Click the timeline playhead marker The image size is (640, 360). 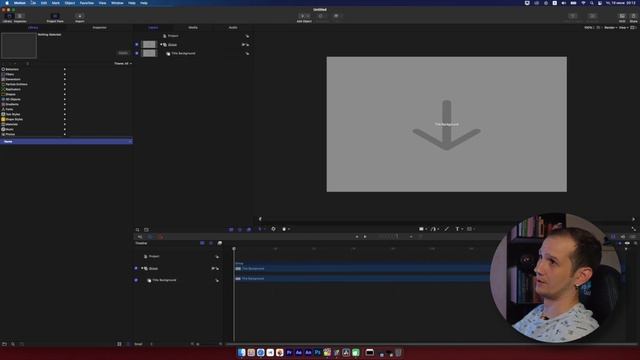234,249
